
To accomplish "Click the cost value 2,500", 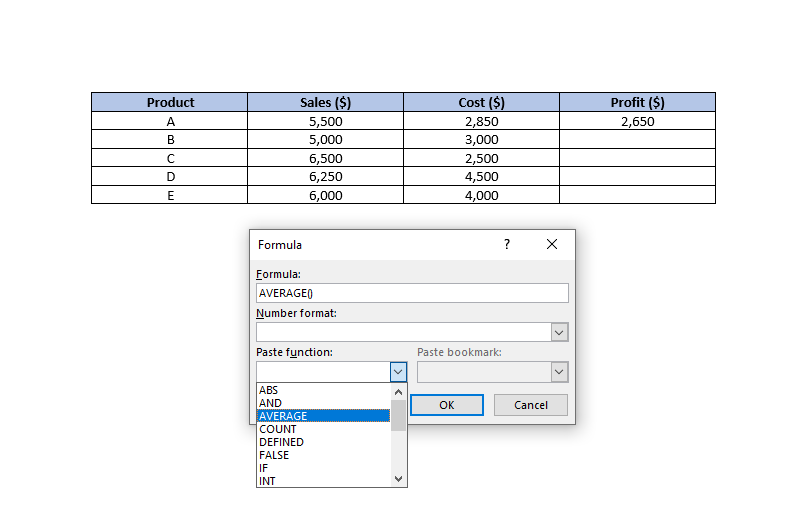I will click(482, 158).
